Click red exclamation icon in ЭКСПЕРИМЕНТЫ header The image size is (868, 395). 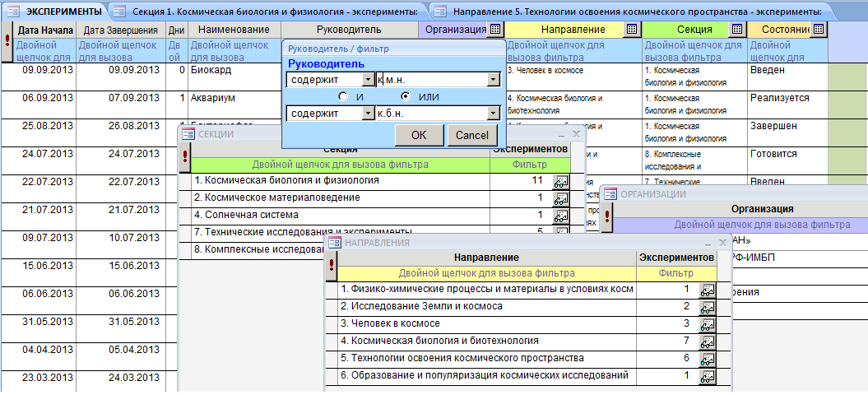tap(7, 42)
